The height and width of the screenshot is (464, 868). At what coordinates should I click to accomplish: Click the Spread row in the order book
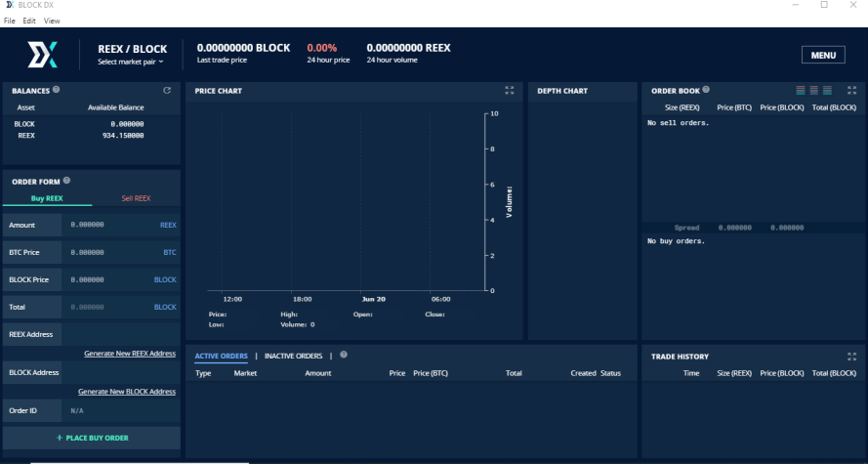[753, 228]
